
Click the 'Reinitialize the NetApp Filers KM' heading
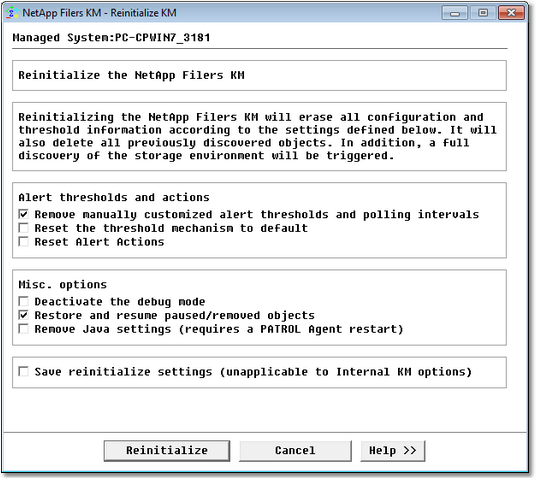tap(131, 75)
